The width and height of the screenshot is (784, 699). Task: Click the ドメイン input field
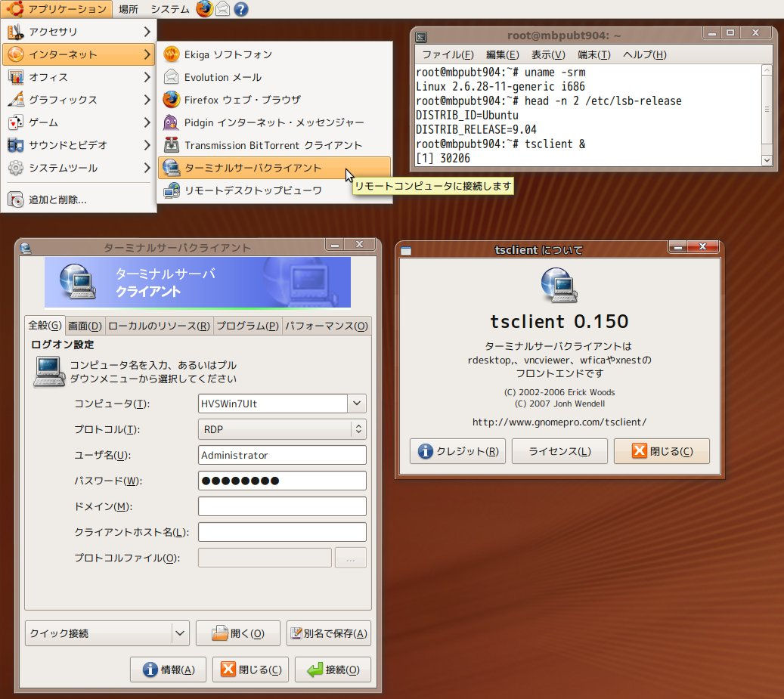[x=282, y=506]
